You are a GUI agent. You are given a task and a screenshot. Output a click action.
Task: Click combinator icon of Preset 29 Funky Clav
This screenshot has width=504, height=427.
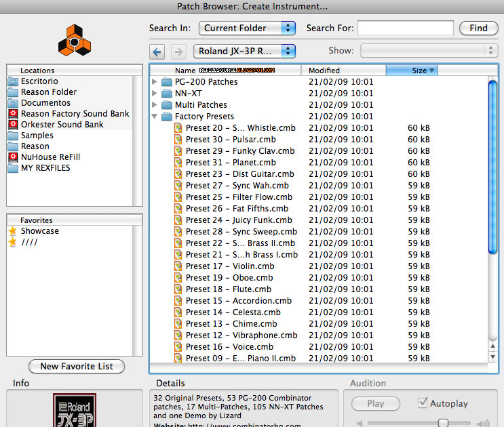[178, 151]
